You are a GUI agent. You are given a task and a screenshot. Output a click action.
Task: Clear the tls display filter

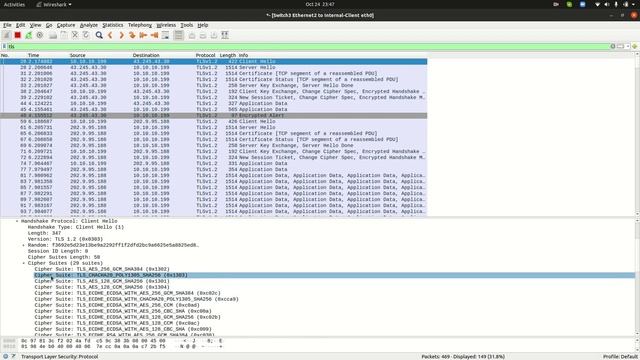(x=613, y=47)
